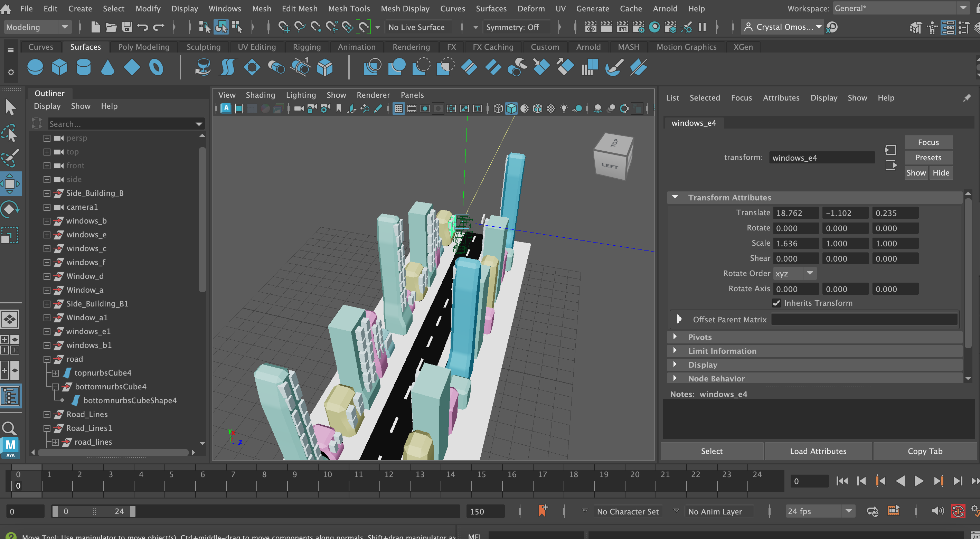980x539 pixels.
Task: Toggle audio speaker icon in range bar
Action: (938, 511)
